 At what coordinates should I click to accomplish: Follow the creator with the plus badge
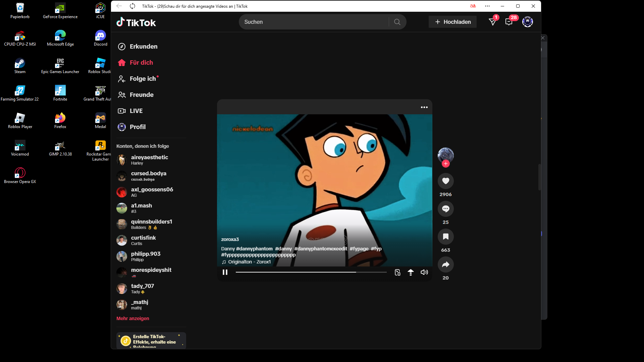pos(446,164)
